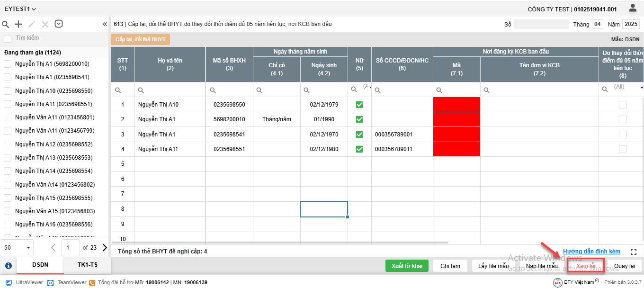Click the green Xuất tờ khai button
644x288 pixels.
[x=407, y=266]
